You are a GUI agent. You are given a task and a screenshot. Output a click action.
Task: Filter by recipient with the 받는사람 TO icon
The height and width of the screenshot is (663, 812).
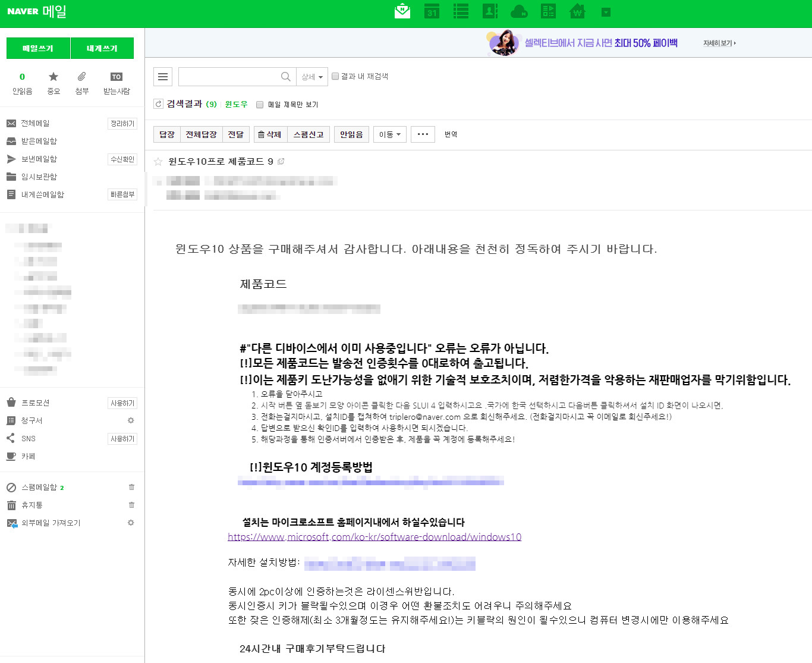117,83
